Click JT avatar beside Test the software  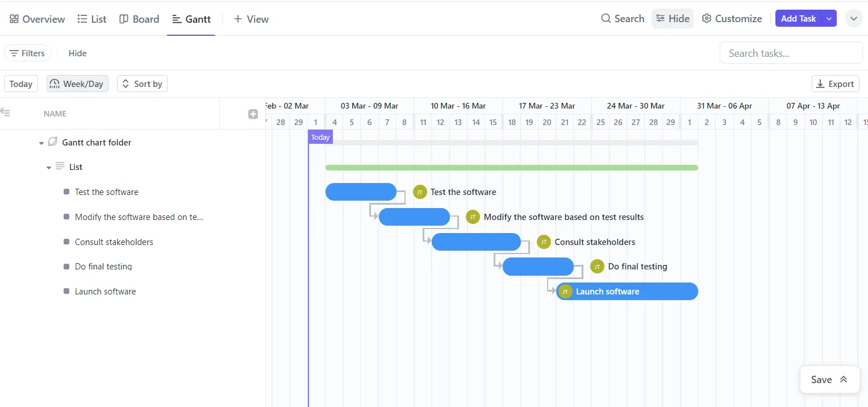click(420, 192)
